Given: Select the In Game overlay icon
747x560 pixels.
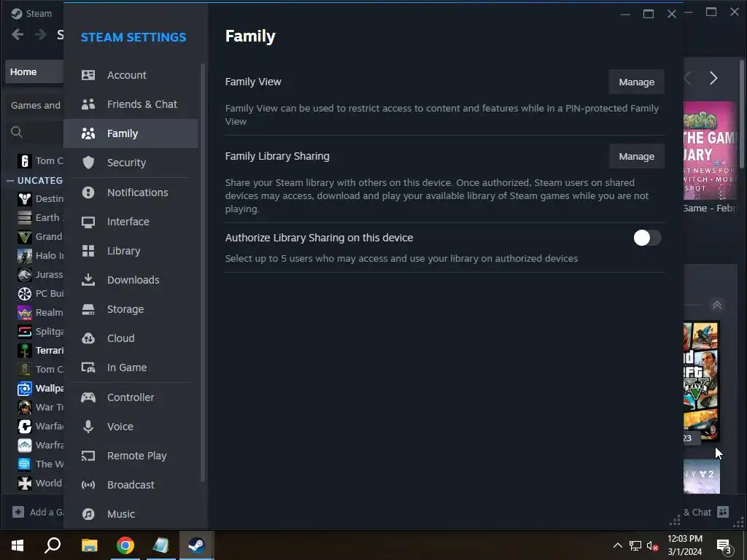Looking at the screenshot, I should (88, 367).
